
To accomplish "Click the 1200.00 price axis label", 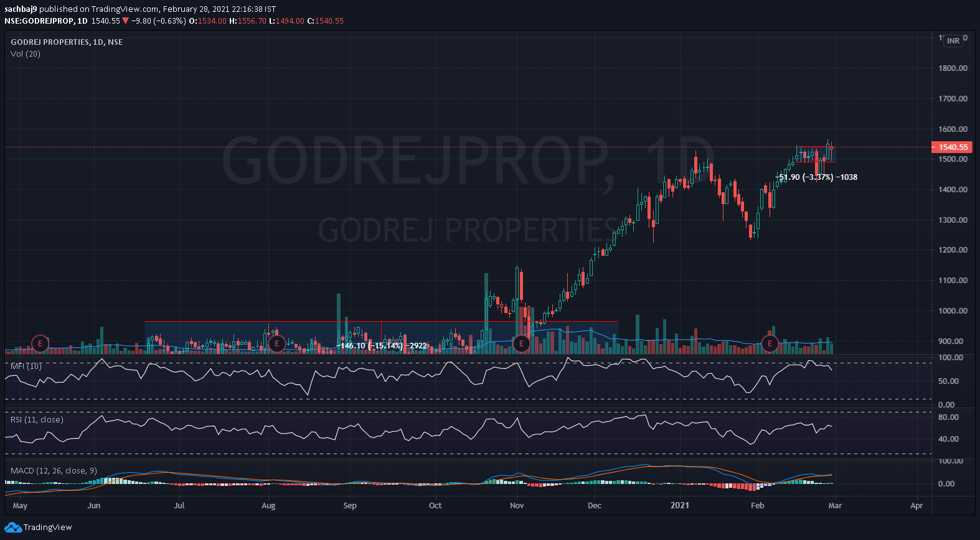I will pos(953,250).
